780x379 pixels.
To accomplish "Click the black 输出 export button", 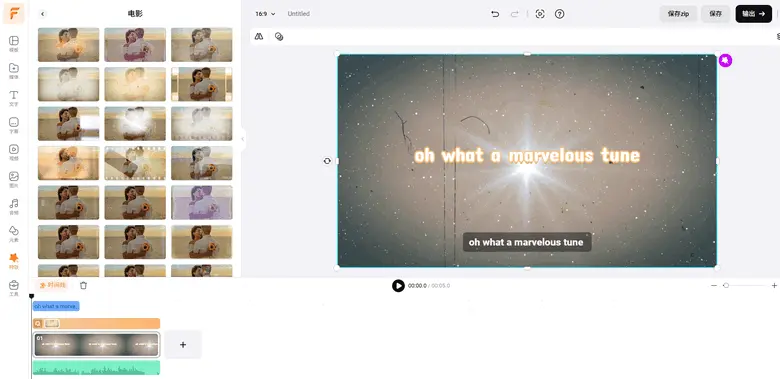I will [x=754, y=14].
